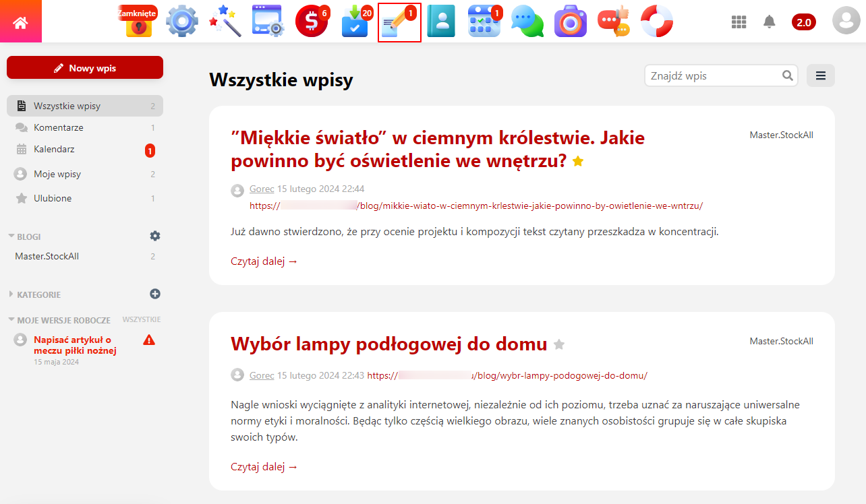Open the teal contacts book app
This screenshot has width=866, height=504.
[x=441, y=22]
